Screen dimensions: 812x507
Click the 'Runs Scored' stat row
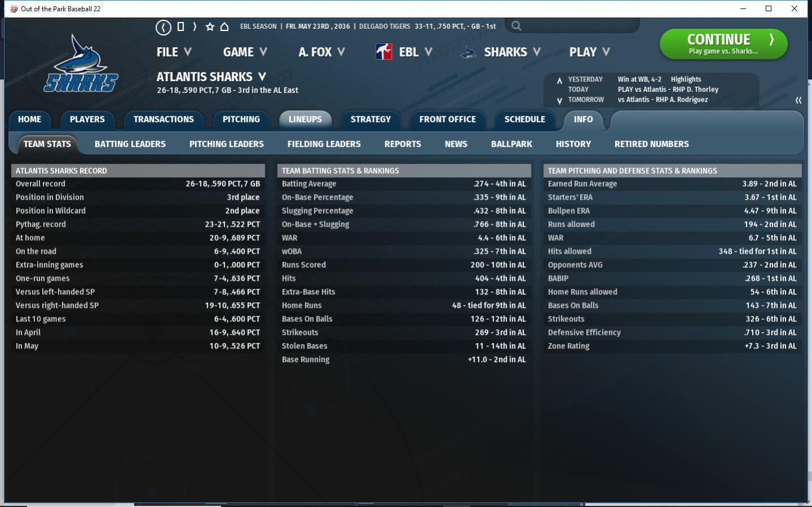(404, 265)
